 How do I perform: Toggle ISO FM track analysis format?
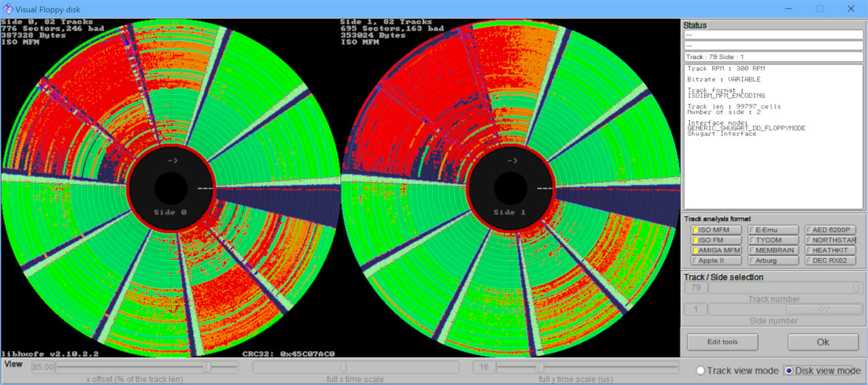[716, 240]
